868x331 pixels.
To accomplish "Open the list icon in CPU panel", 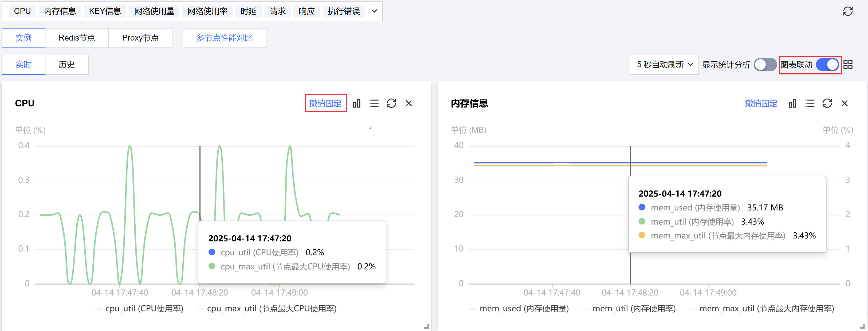I will (x=374, y=103).
